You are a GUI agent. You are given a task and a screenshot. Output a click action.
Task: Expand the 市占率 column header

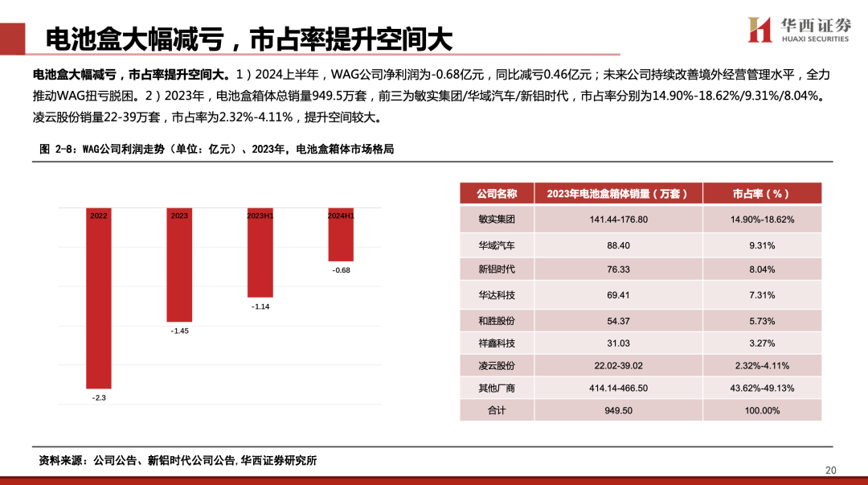point(761,192)
